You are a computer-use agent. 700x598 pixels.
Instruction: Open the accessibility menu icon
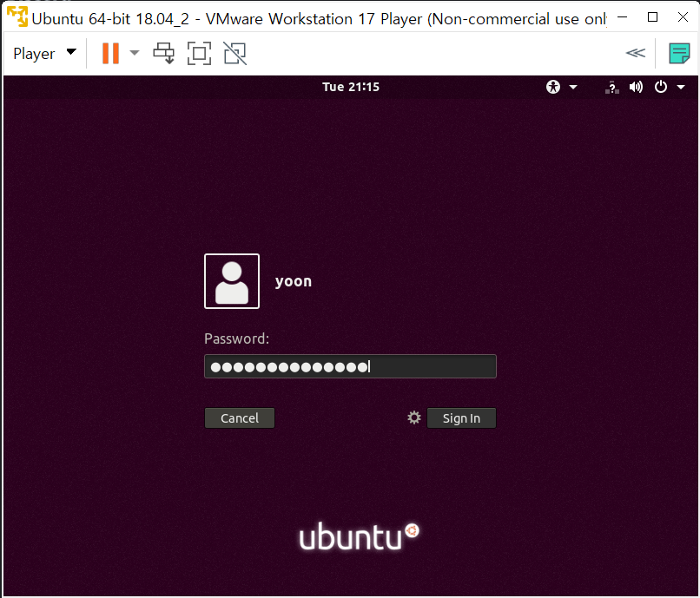[553, 87]
